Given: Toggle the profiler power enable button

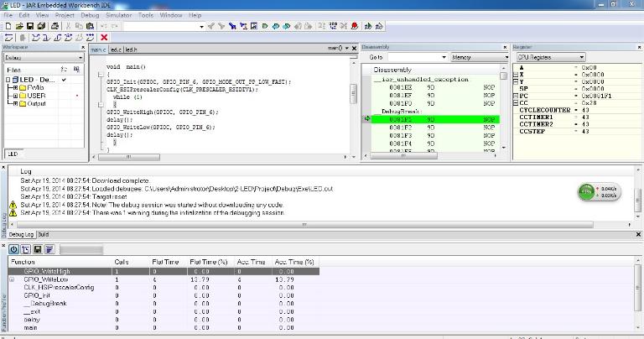Looking at the screenshot, I should [14, 249].
